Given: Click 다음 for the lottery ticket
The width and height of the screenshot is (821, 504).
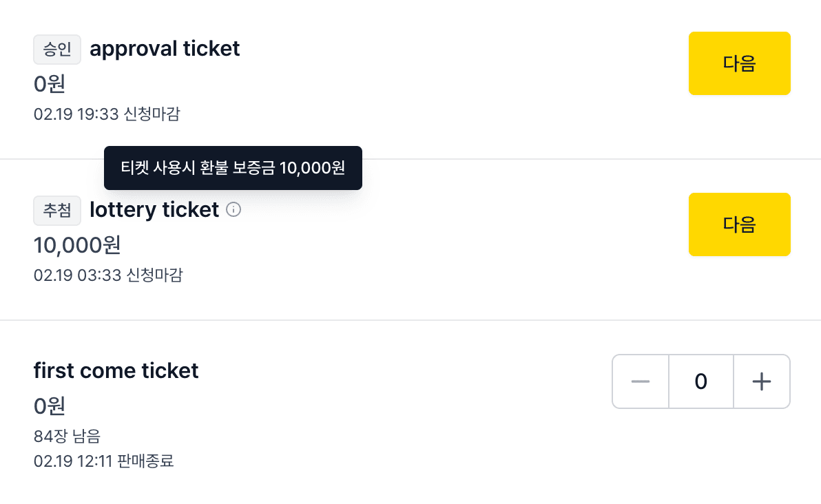Looking at the screenshot, I should (739, 224).
